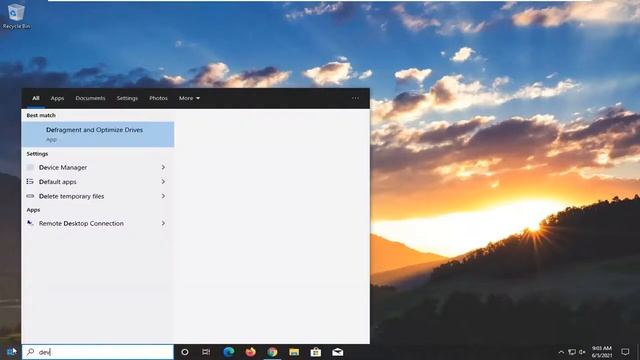Click the Remote Desktop Connection result icon
The height and width of the screenshot is (360, 640).
(x=30, y=223)
